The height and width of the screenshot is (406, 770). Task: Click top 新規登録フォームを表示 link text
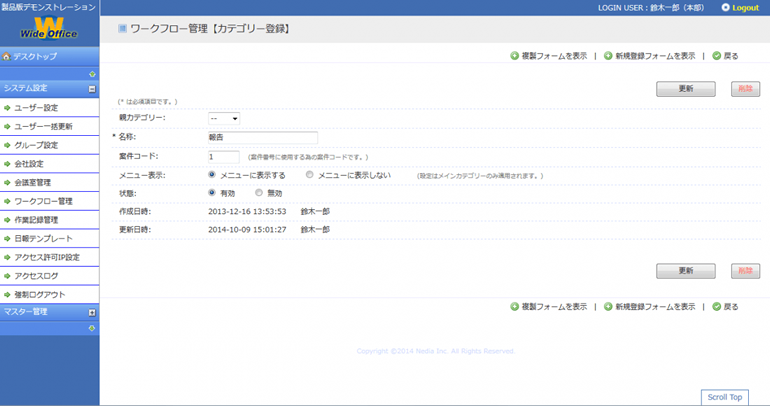[x=655, y=56]
